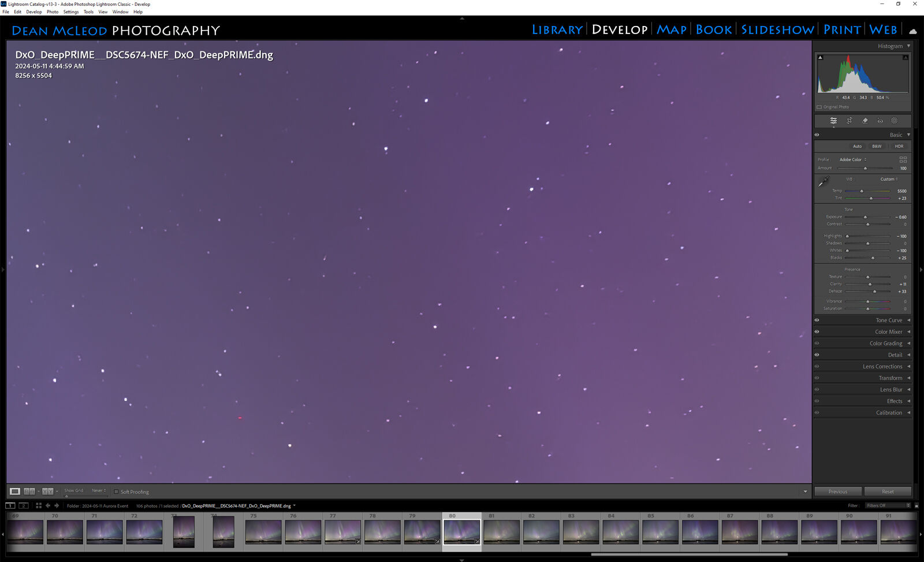Image resolution: width=924 pixels, height=562 pixels.
Task: Open the Photo menu
Action: click(53, 12)
